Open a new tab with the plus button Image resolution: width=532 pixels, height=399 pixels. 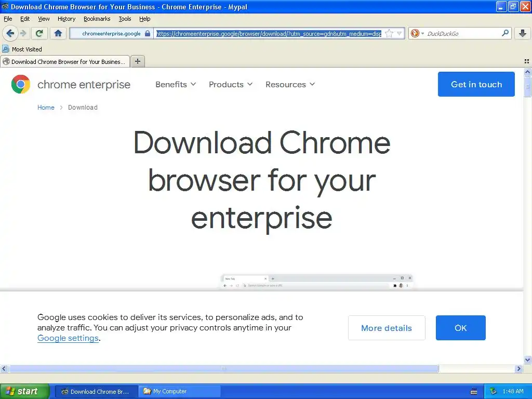click(138, 61)
